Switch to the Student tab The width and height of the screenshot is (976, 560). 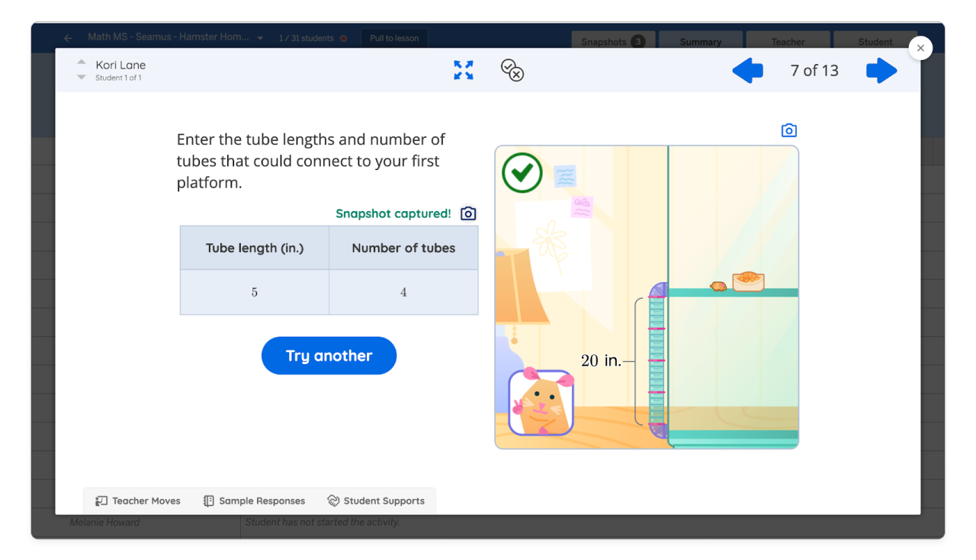pos(875,41)
